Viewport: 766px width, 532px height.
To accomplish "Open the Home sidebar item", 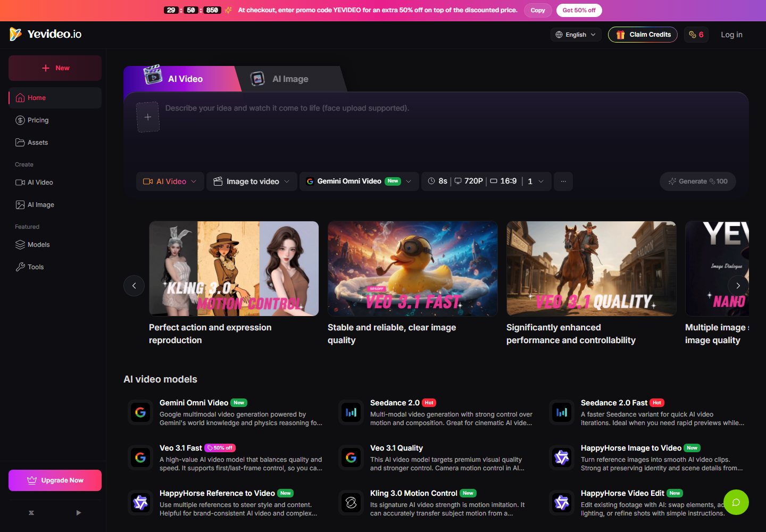I will point(55,98).
